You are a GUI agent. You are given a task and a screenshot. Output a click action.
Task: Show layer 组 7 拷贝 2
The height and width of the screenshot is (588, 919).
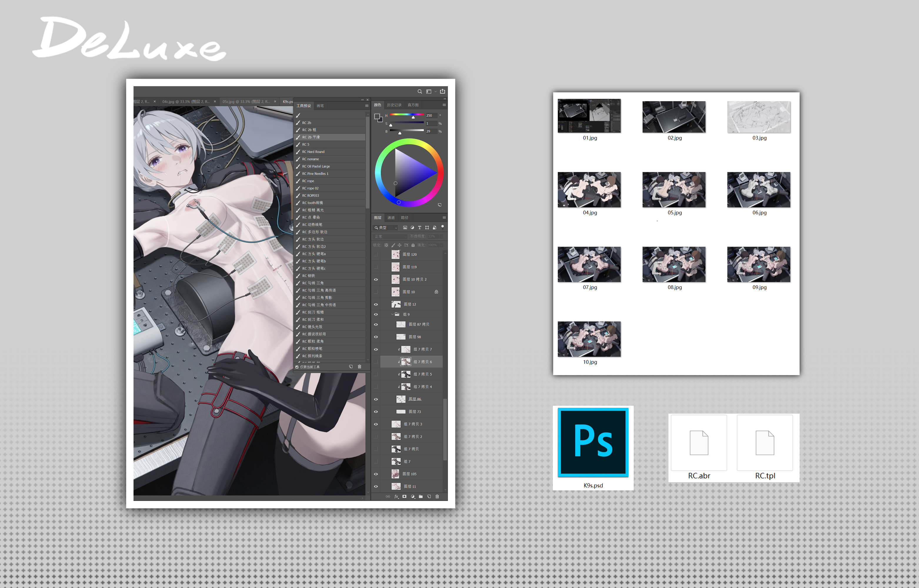[x=376, y=437]
